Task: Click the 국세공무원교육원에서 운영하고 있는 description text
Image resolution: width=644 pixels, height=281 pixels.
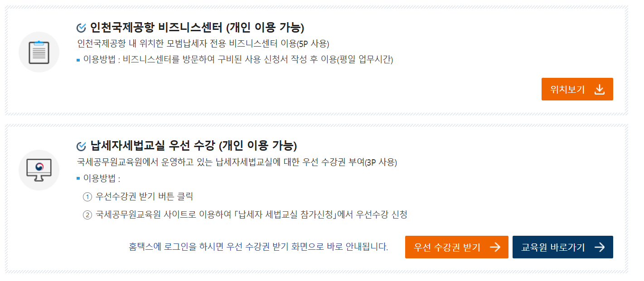Action: [x=237, y=162]
